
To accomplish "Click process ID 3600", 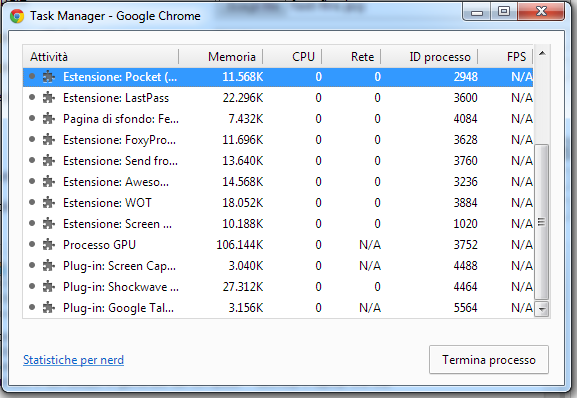I will pos(466,98).
